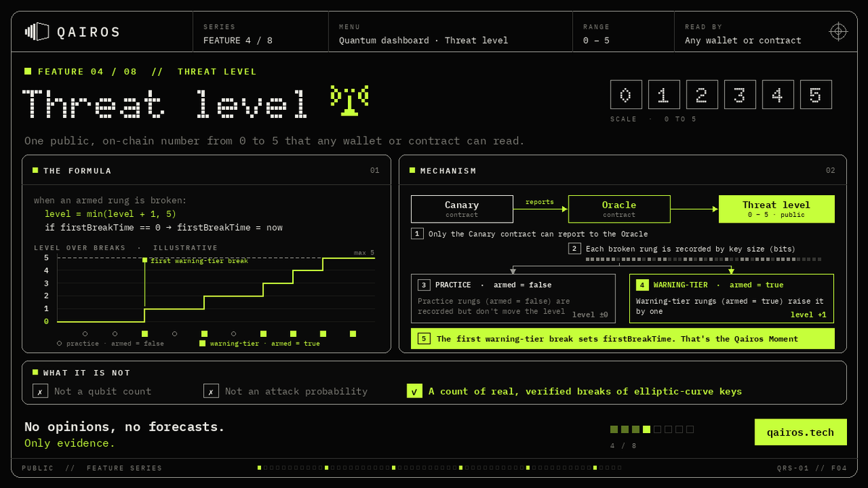Click 'SCALE · 0 TO 5' caption
Image resolution: width=868 pixels, height=488 pixels.
click(653, 119)
